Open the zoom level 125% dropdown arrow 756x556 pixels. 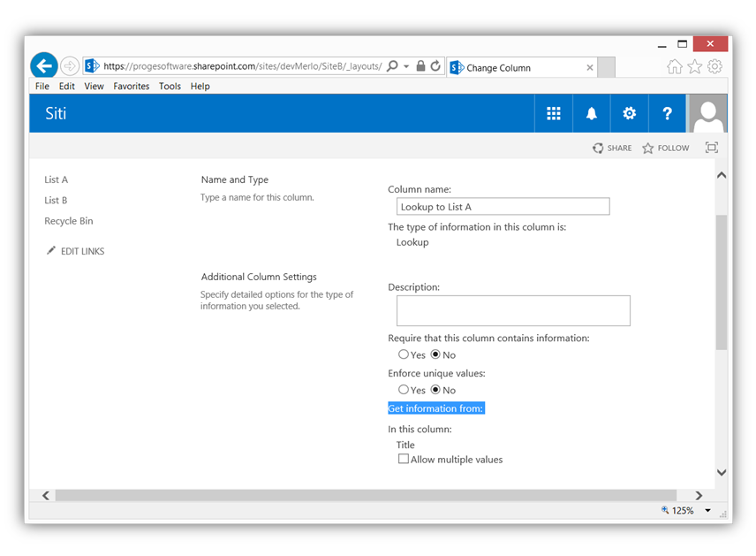tap(708, 511)
